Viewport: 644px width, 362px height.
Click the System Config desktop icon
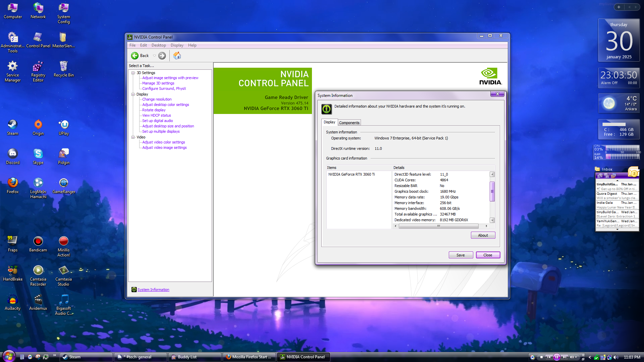click(63, 13)
